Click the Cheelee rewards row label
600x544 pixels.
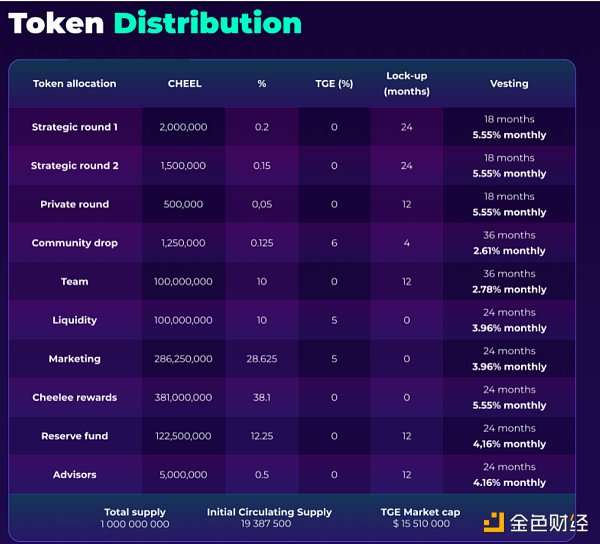pyautogui.click(x=74, y=398)
